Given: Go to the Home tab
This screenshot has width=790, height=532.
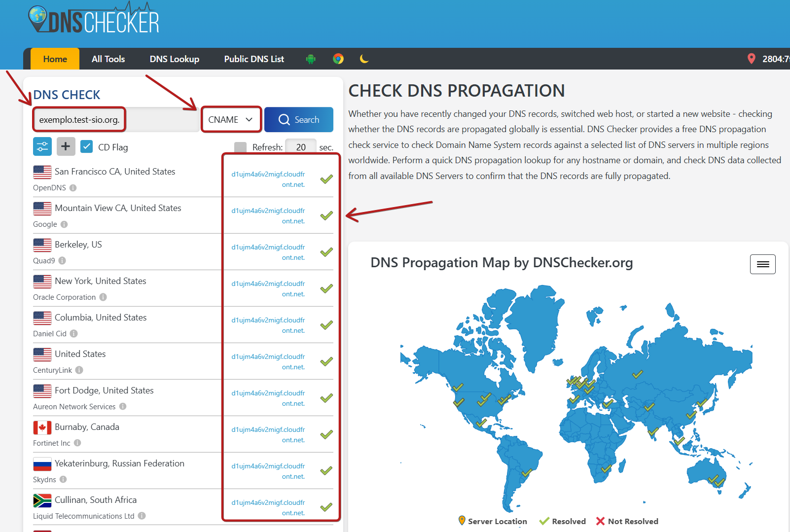Looking at the screenshot, I should (x=55, y=59).
